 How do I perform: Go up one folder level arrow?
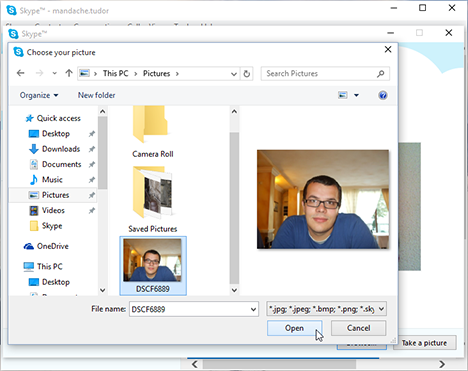click(x=69, y=73)
